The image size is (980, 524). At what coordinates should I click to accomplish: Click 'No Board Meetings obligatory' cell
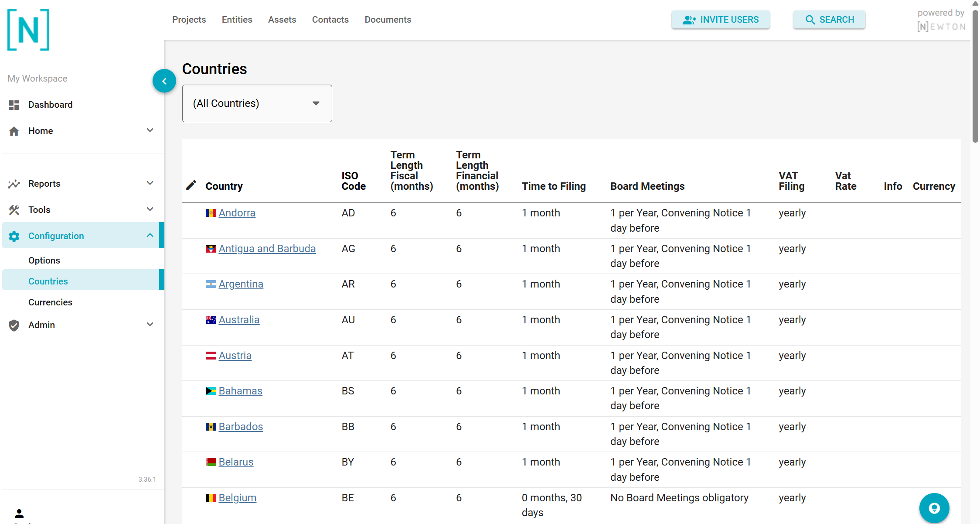click(679, 498)
